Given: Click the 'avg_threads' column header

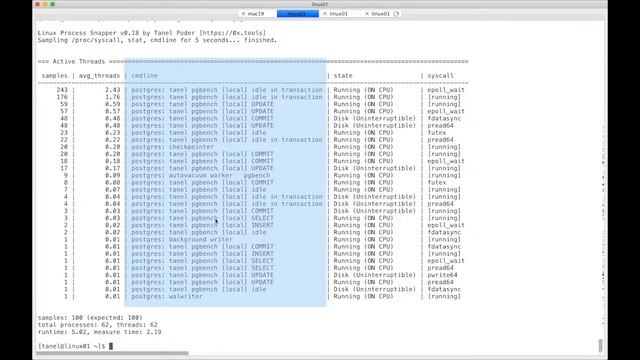Looking at the screenshot, I should (99, 76).
